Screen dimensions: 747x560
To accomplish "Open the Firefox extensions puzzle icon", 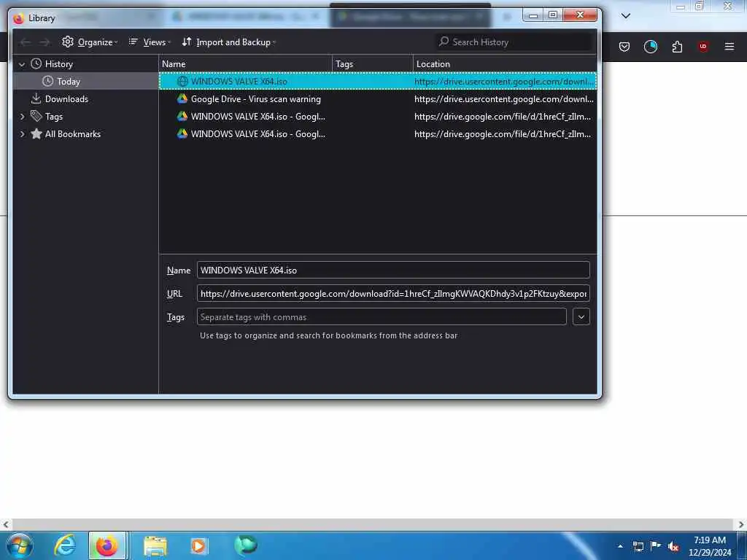I will [677, 47].
